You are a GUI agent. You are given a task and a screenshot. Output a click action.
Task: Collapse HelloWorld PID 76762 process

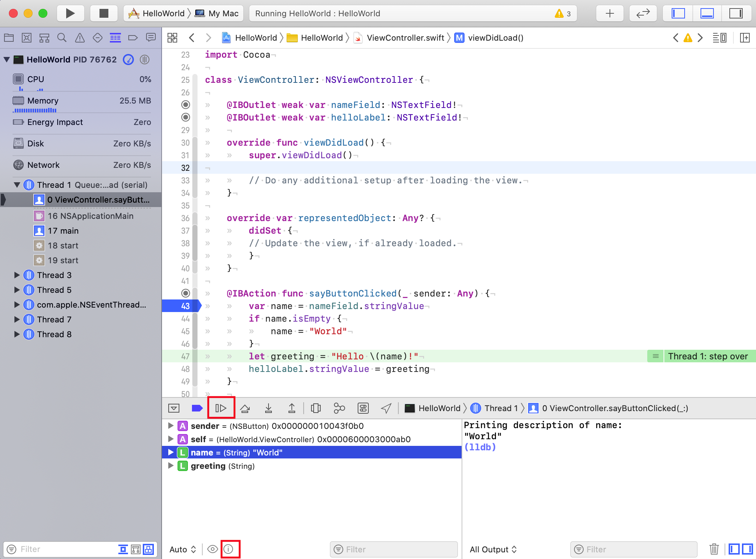(x=6, y=60)
